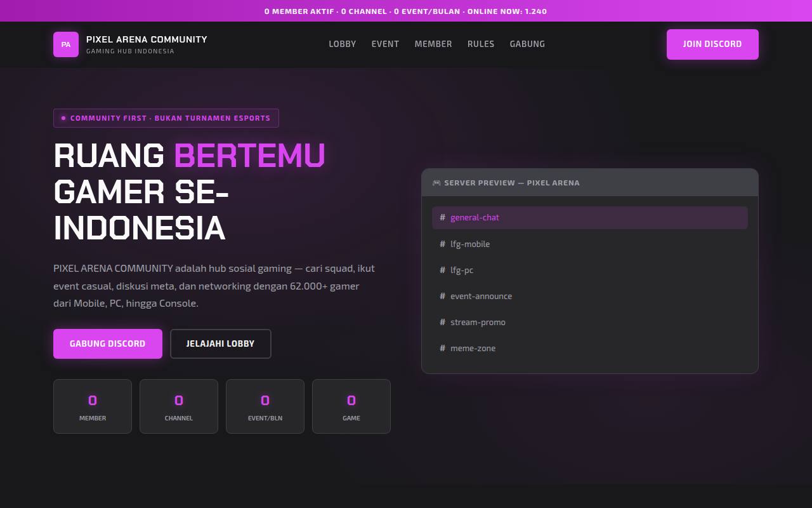812x508 pixels.
Task: Open the lfg-pc channel
Action: coord(590,270)
